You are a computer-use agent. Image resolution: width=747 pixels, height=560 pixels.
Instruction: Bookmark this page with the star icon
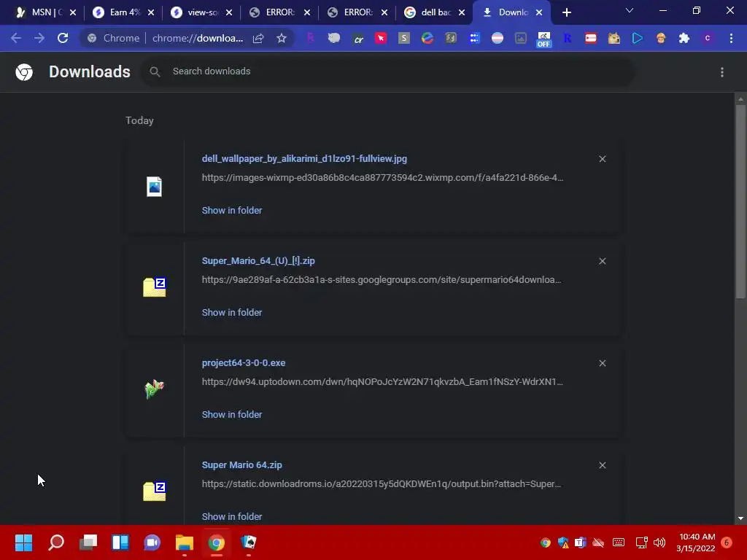point(282,38)
